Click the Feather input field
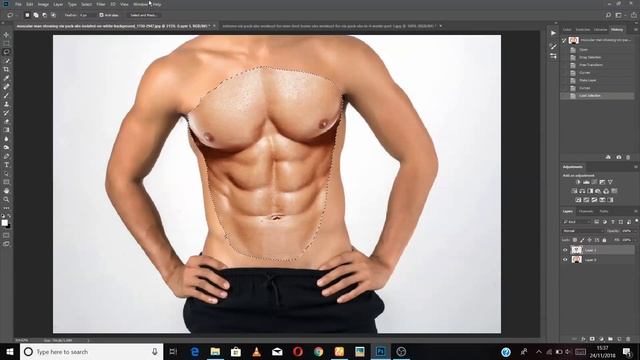The width and height of the screenshot is (640, 360). 87,15
